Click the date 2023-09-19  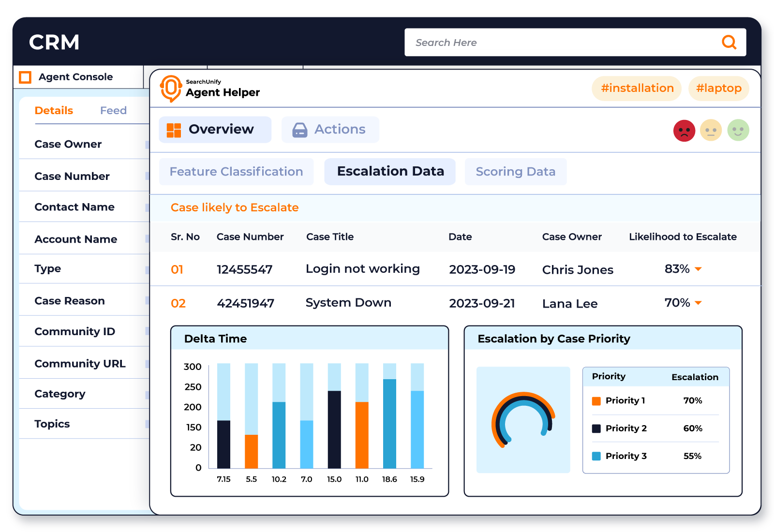(x=482, y=269)
